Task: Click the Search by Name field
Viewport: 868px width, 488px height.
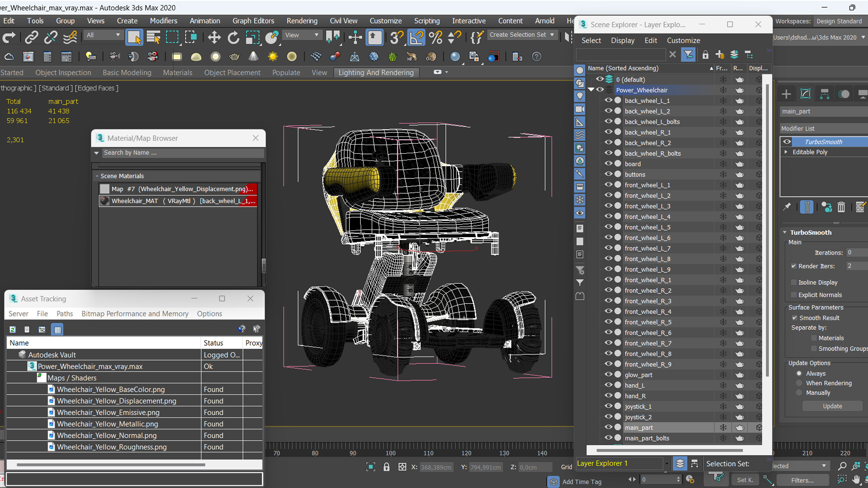Action: (183, 153)
